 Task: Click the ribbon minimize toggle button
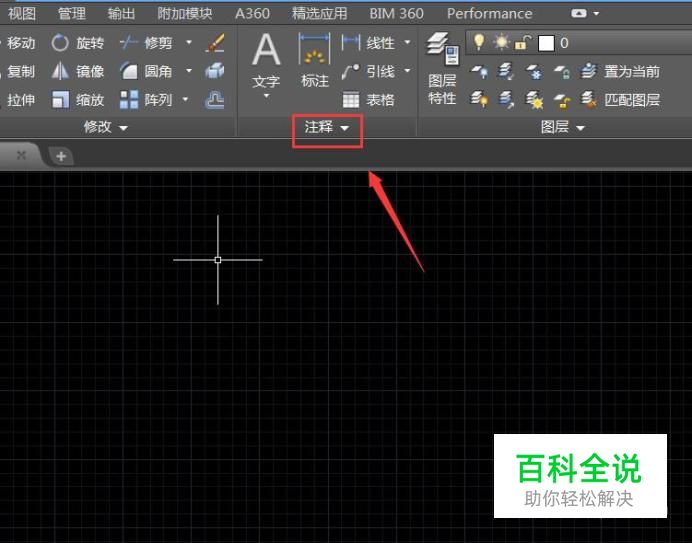(x=579, y=14)
